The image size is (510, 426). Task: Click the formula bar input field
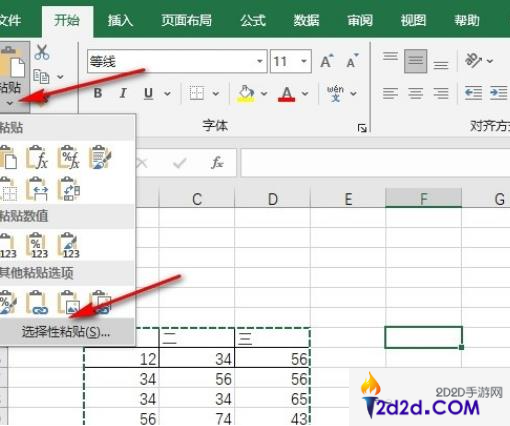pos(375,163)
